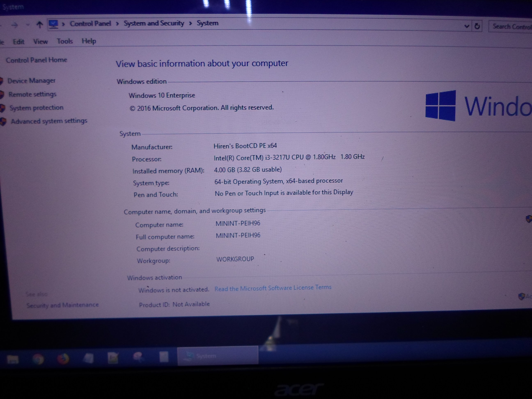Expand chevron after System and Security

190,23
